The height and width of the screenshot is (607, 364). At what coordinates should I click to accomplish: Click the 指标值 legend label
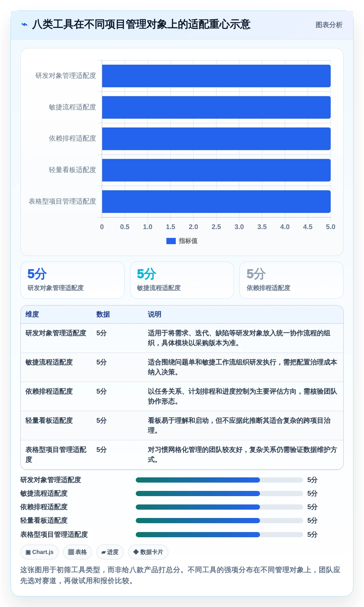188,241
